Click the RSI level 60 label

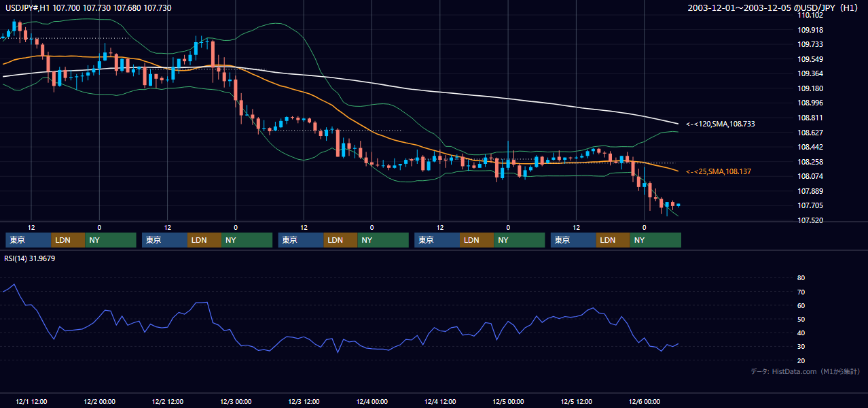801,305
